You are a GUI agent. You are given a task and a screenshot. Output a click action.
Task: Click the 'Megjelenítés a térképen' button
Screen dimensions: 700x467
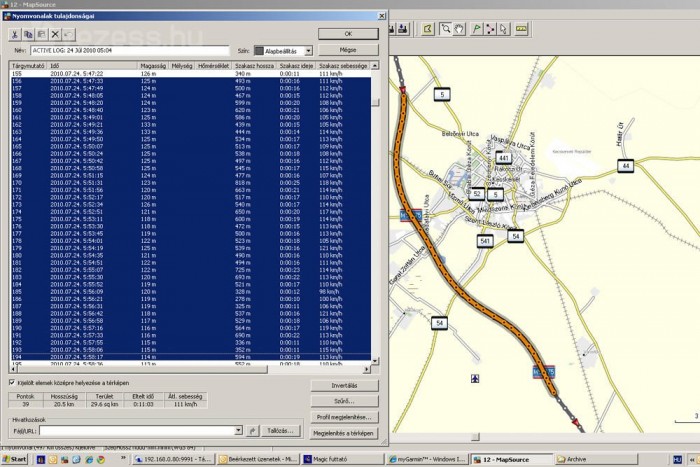[x=346, y=432]
